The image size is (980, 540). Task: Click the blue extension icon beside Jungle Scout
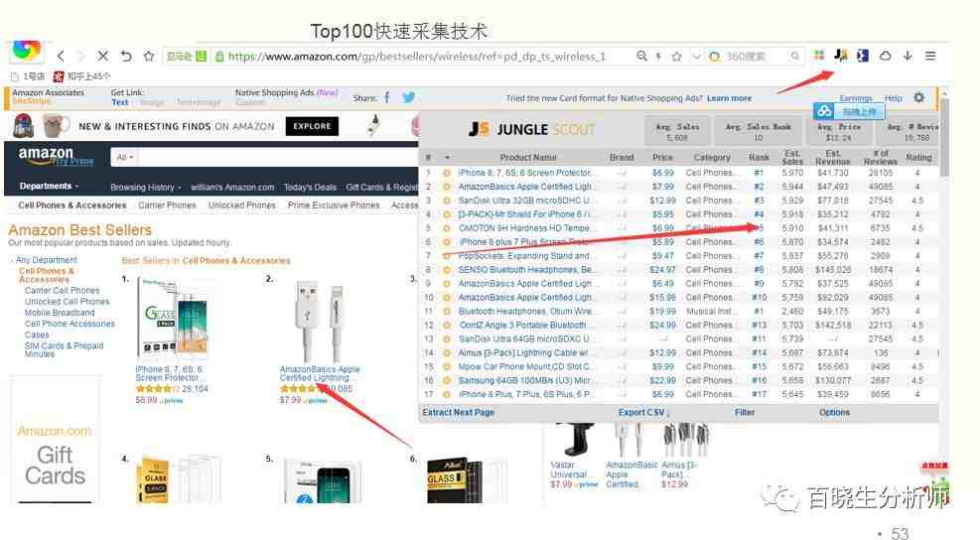coord(863,56)
